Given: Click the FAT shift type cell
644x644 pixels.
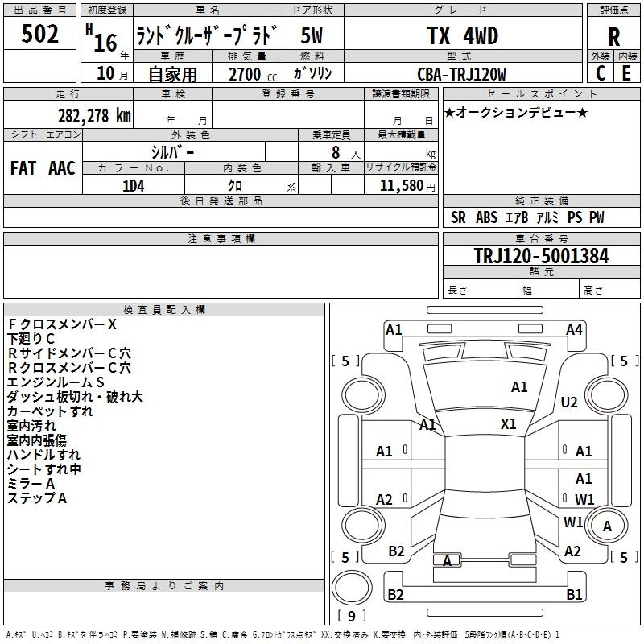Looking at the screenshot, I should 23,167.
